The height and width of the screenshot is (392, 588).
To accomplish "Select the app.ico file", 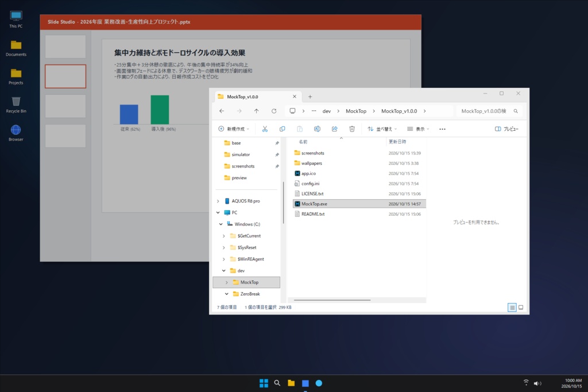I will coord(359,173).
